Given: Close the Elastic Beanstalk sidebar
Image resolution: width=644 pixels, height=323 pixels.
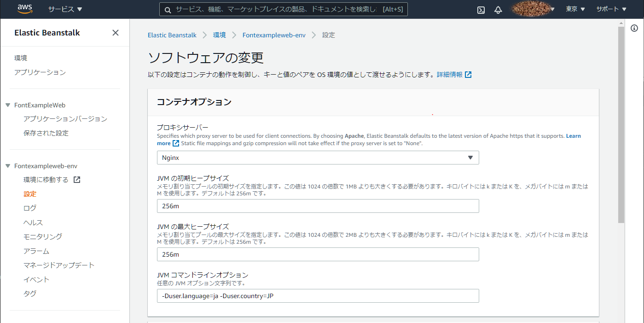Looking at the screenshot, I should click(116, 33).
